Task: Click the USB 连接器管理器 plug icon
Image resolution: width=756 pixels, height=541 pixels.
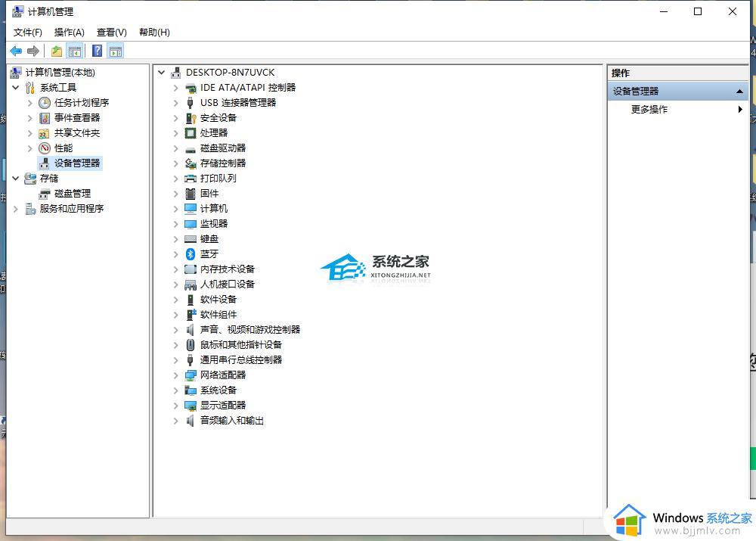Action: click(191, 103)
